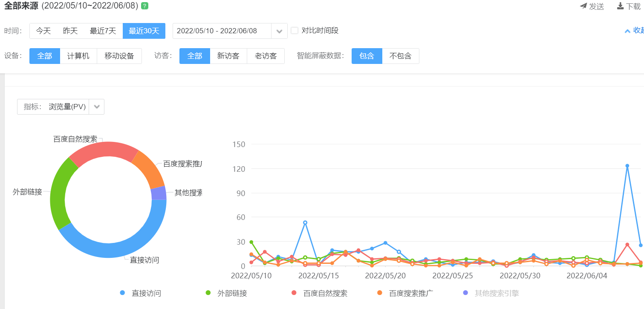The width and height of the screenshot is (644, 309).
Task: Expand the 指标 浏览量(PV) dropdown
Action: click(x=97, y=107)
